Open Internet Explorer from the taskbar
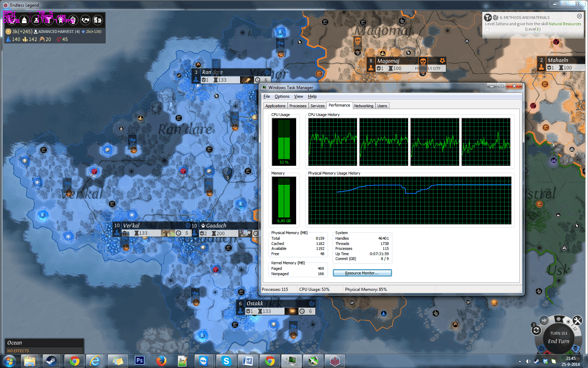This screenshot has height=368, width=588. coord(95,361)
